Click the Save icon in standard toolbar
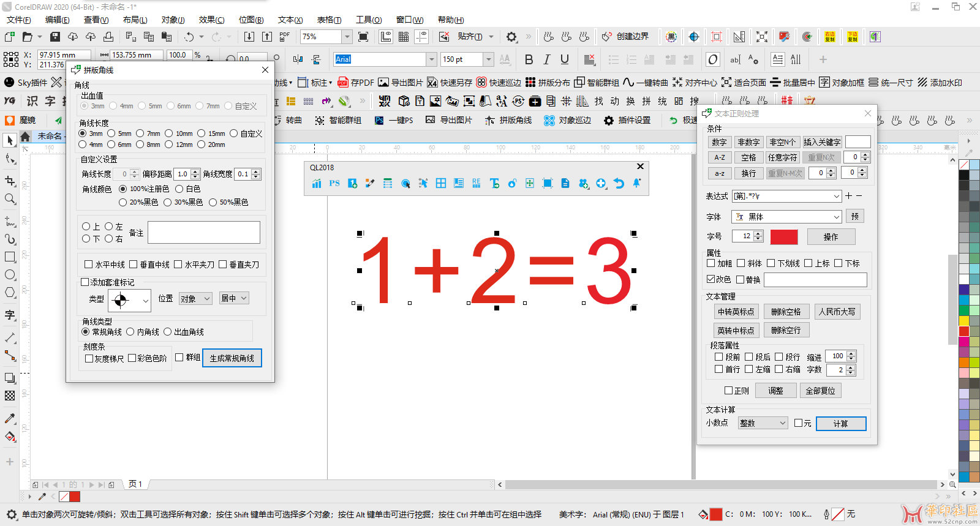The width and height of the screenshot is (980, 526). [x=55, y=37]
